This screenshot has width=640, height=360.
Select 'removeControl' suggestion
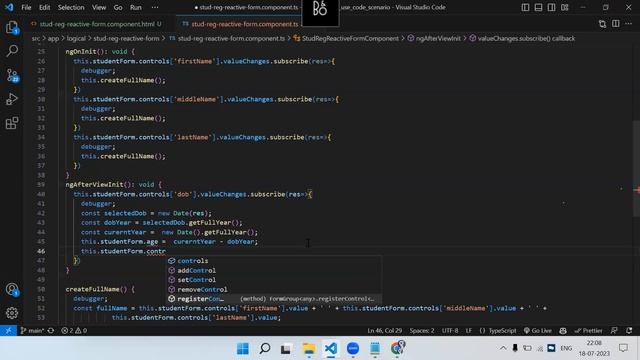click(x=273, y=289)
